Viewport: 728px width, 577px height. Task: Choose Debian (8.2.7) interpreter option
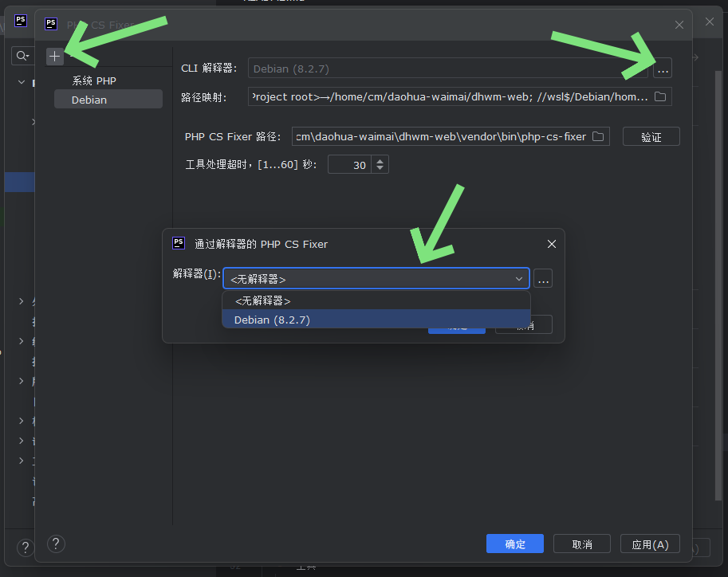point(376,320)
